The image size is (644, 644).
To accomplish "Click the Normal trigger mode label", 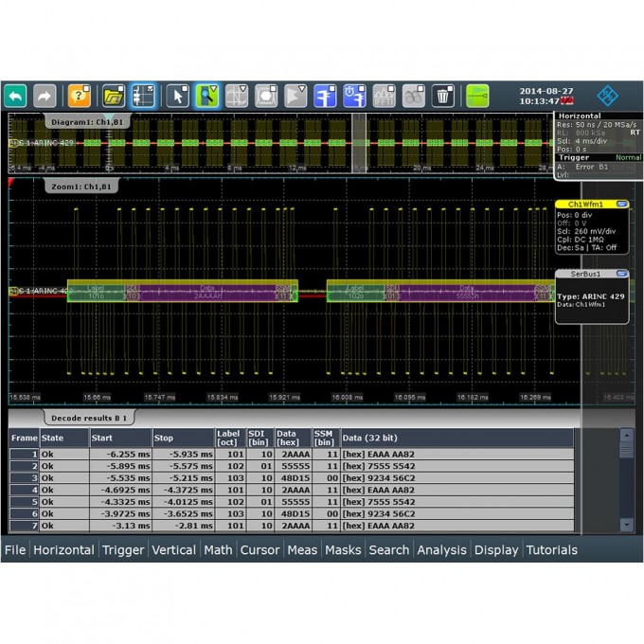I will [629, 157].
